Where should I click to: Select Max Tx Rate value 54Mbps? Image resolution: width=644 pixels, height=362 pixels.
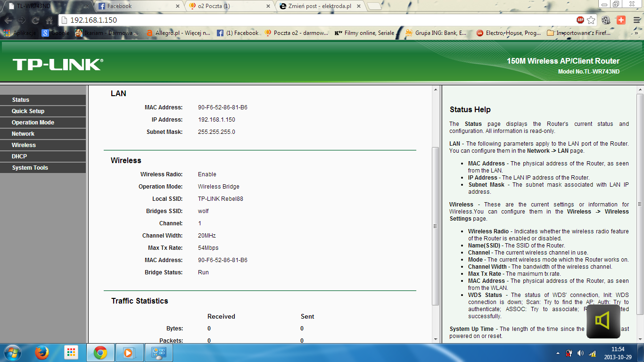click(208, 248)
